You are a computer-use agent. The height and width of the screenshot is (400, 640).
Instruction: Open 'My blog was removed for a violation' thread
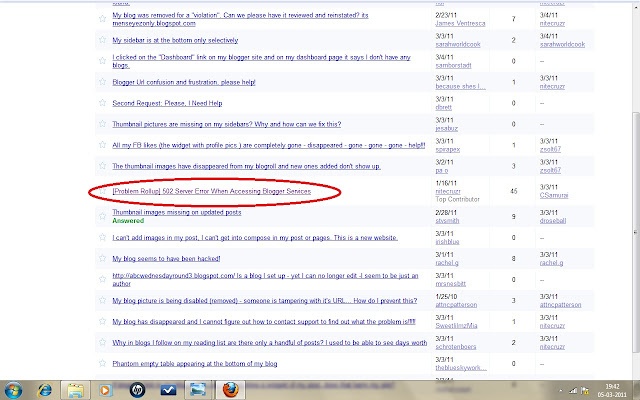pyautogui.click(x=240, y=19)
